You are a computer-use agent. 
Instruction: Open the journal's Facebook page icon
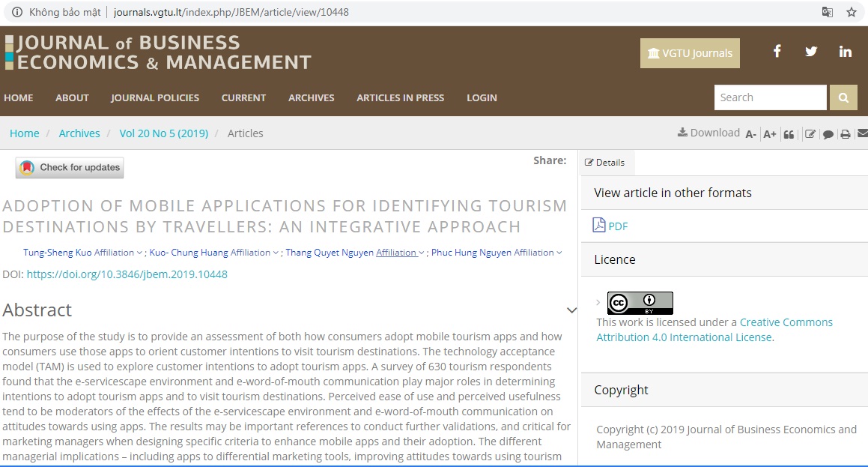(x=777, y=52)
